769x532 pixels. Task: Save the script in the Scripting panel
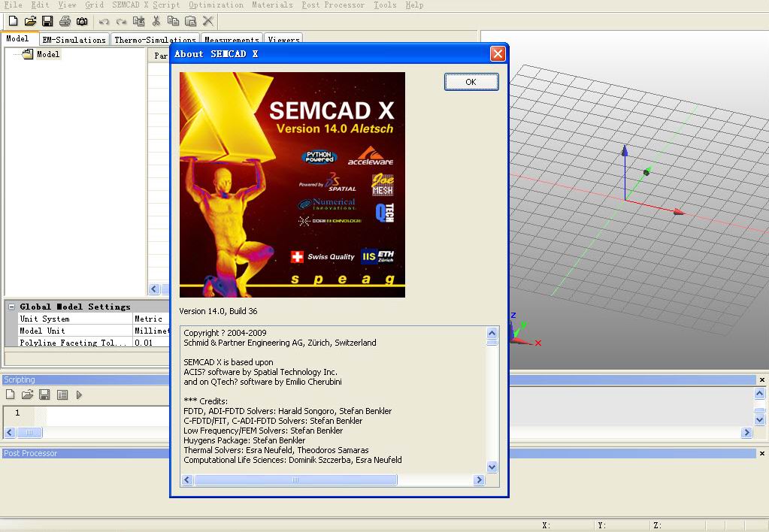tap(44, 394)
